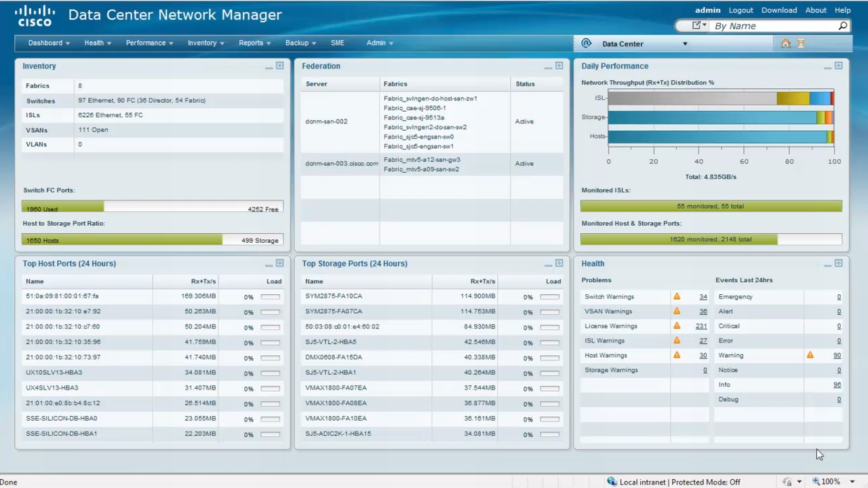Open the SME menu item
The height and width of the screenshot is (488, 868).
(337, 43)
